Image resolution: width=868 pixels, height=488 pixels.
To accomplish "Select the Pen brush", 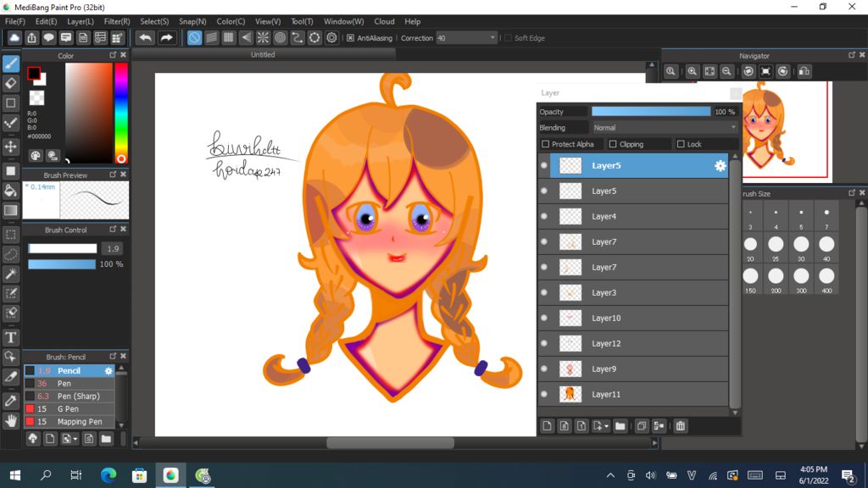I will click(x=70, y=384).
